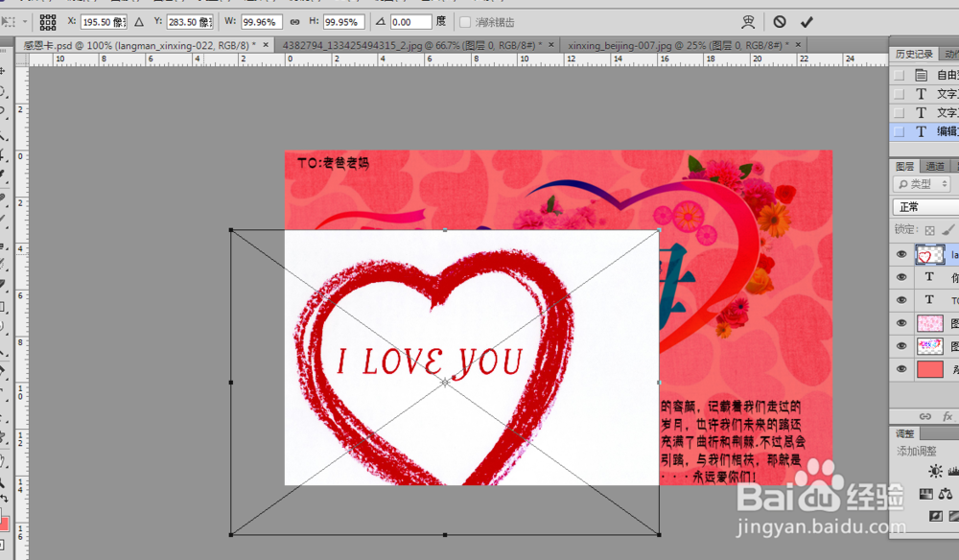Screen dimensions: 959x560
Task: Click the TO:老爸老妈 text on canvas
Action: coord(334,163)
